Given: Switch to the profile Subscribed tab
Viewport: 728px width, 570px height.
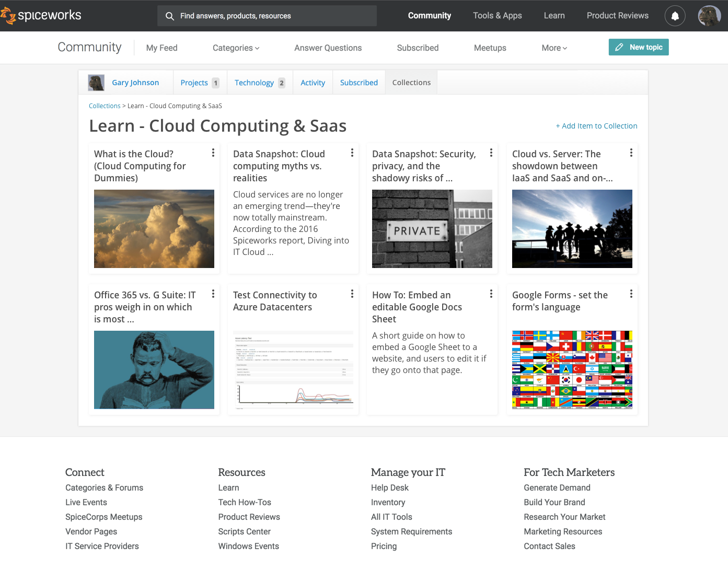Looking at the screenshot, I should (x=359, y=83).
